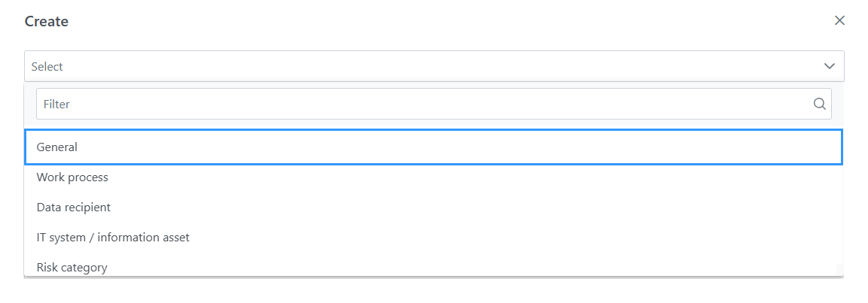Run filter search using the magnifier
The height and width of the screenshot is (303, 868).
tap(819, 104)
